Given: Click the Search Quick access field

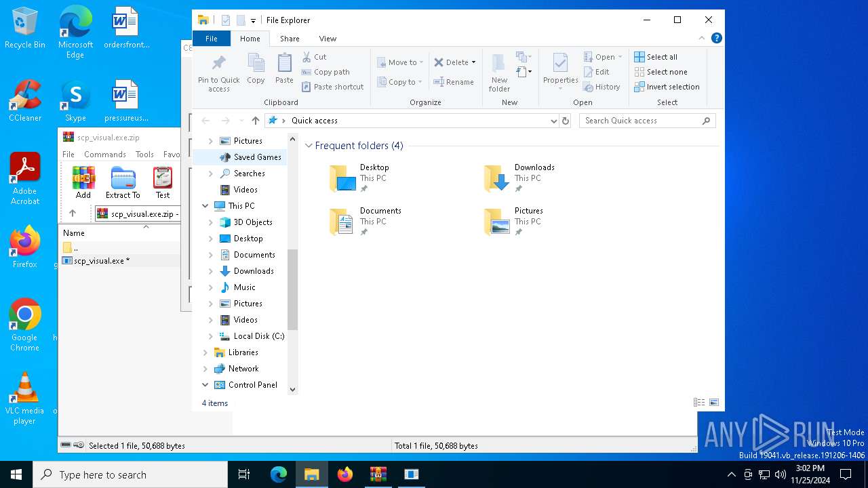Looking at the screenshot, I should (648, 121).
